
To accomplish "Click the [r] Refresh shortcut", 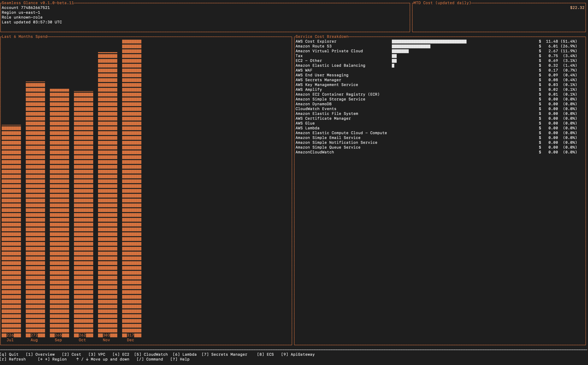I will coord(13,359).
